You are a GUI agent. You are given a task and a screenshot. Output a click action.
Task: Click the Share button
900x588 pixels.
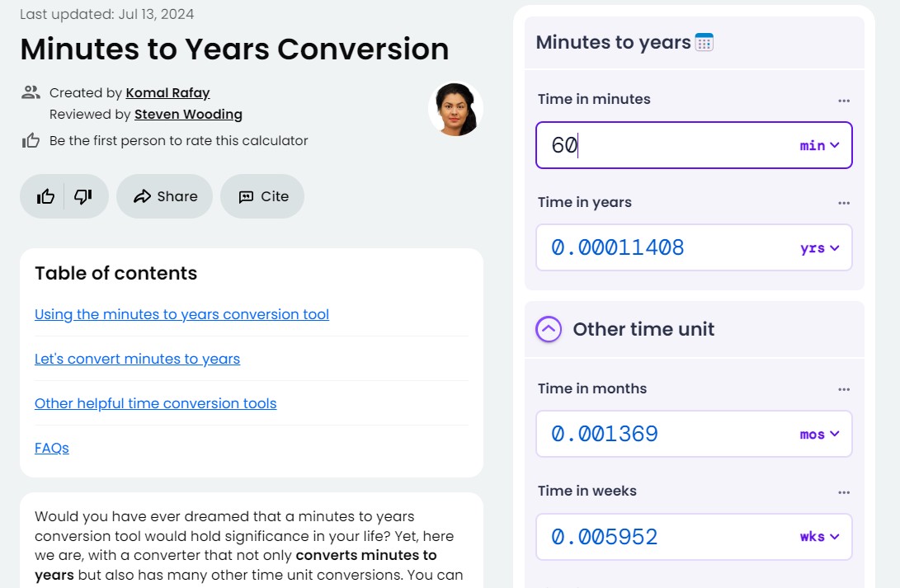[165, 196]
